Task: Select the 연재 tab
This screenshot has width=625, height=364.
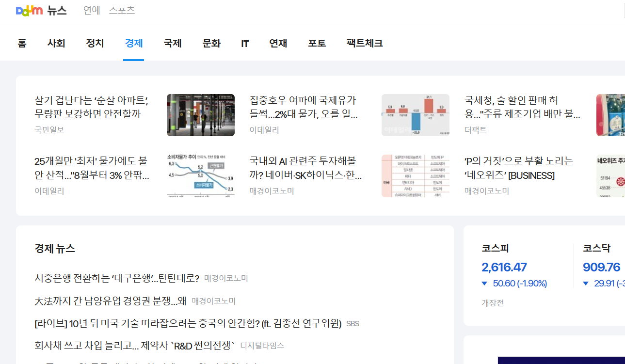Action: [x=278, y=43]
